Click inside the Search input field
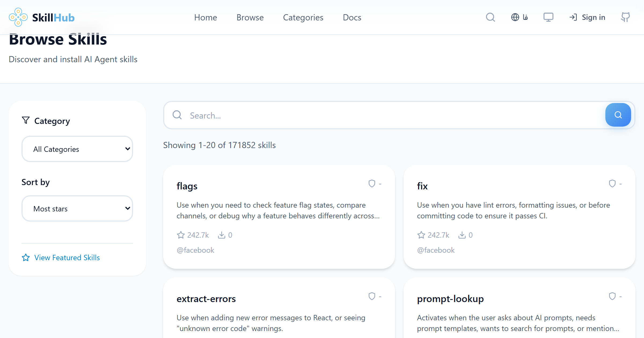This screenshot has width=644, height=338. point(322,115)
